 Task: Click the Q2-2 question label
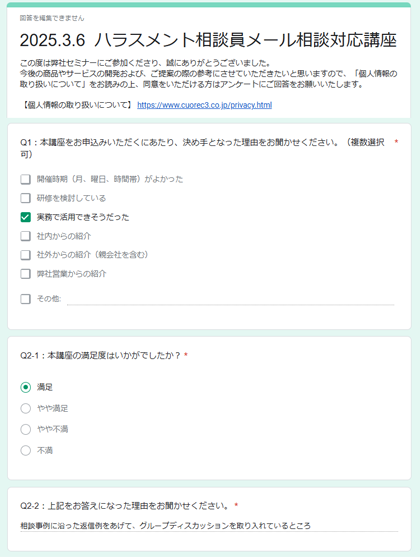pyautogui.click(x=125, y=505)
